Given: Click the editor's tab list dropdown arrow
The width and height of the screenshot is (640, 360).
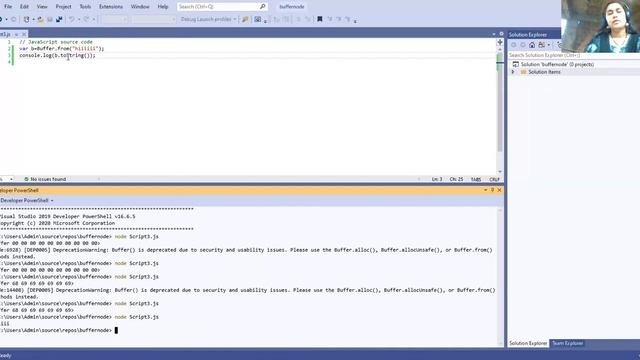Looking at the screenshot, I should [494, 34].
